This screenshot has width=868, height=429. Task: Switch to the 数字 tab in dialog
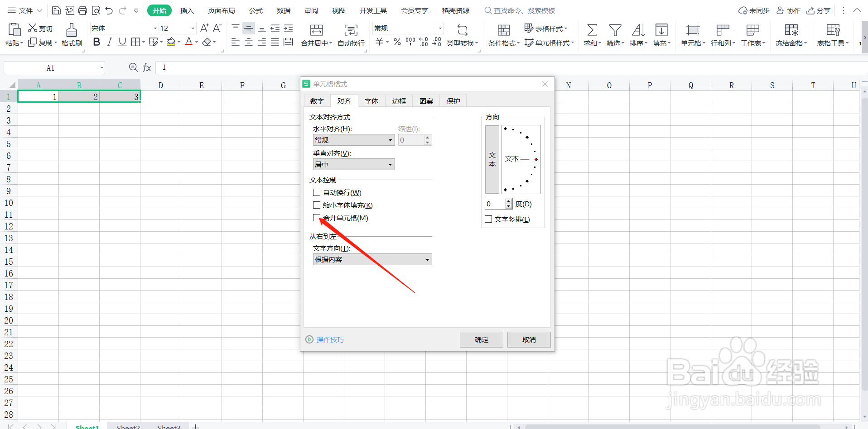pyautogui.click(x=317, y=101)
